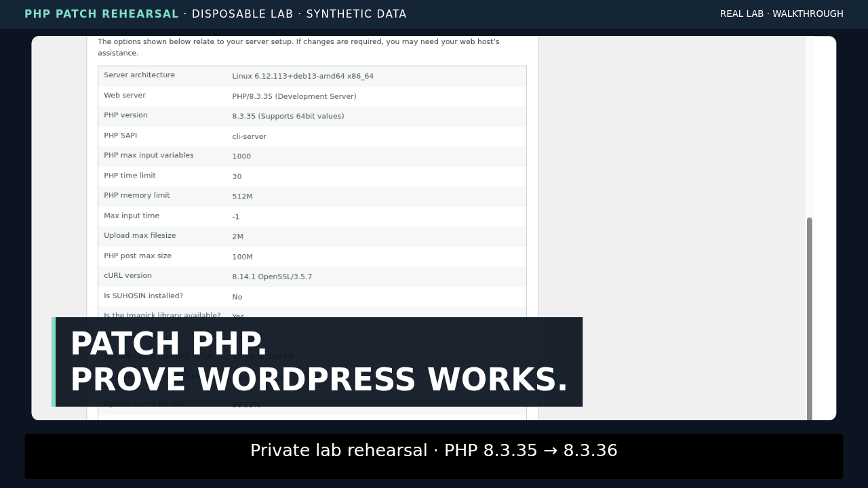The image size is (868, 488).
Task: Click the "PHP memory limit" label
Action: 137,195
